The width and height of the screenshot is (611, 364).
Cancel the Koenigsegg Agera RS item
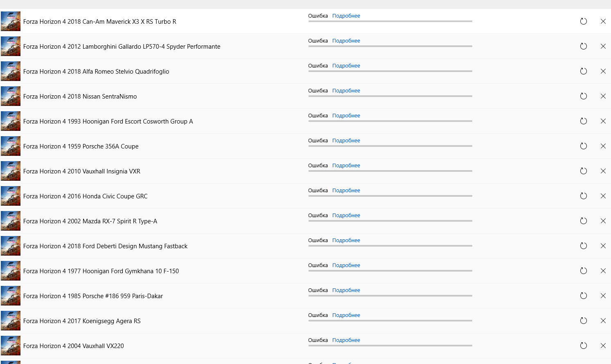pos(603,321)
